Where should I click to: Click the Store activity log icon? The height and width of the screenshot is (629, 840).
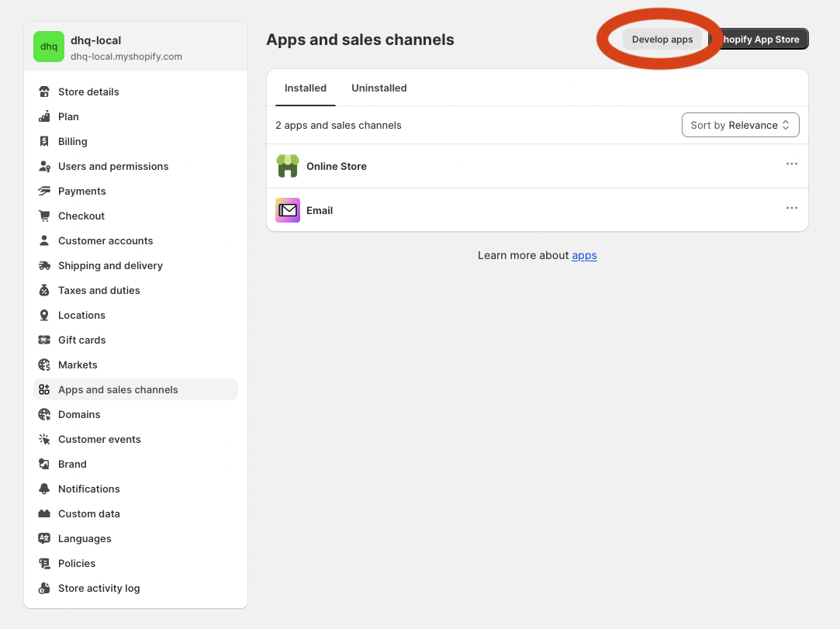(x=44, y=588)
